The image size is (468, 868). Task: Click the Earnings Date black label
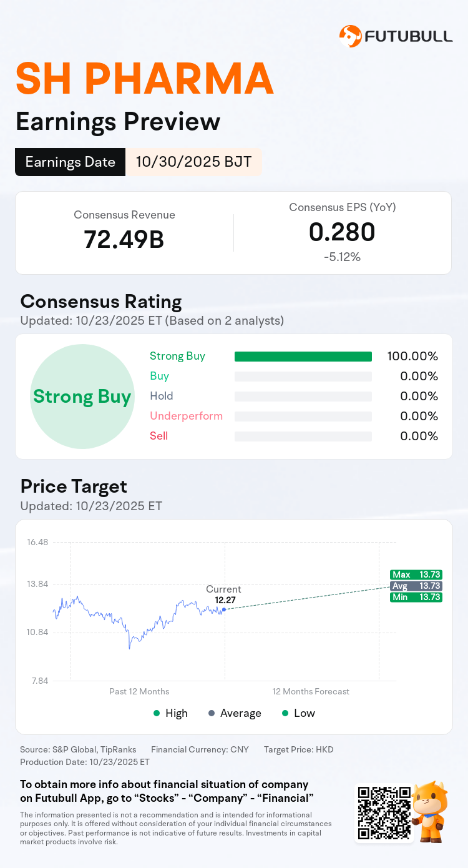click(71, 162)
